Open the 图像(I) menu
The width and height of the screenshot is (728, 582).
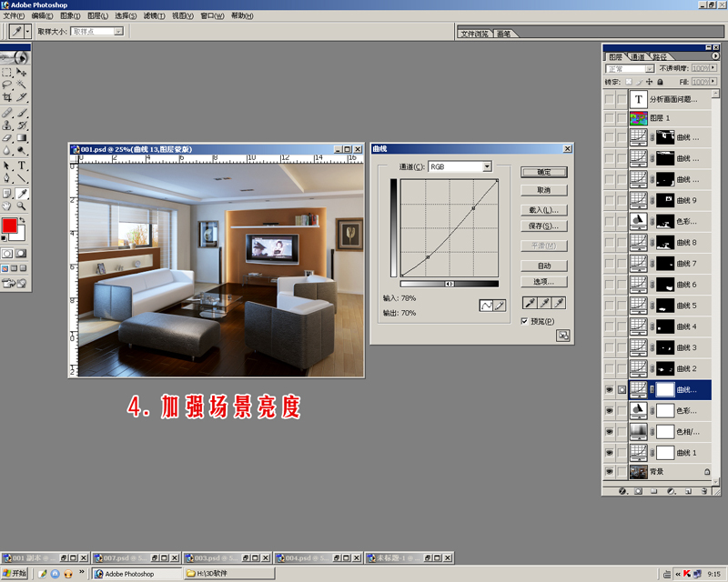[70, 15]
